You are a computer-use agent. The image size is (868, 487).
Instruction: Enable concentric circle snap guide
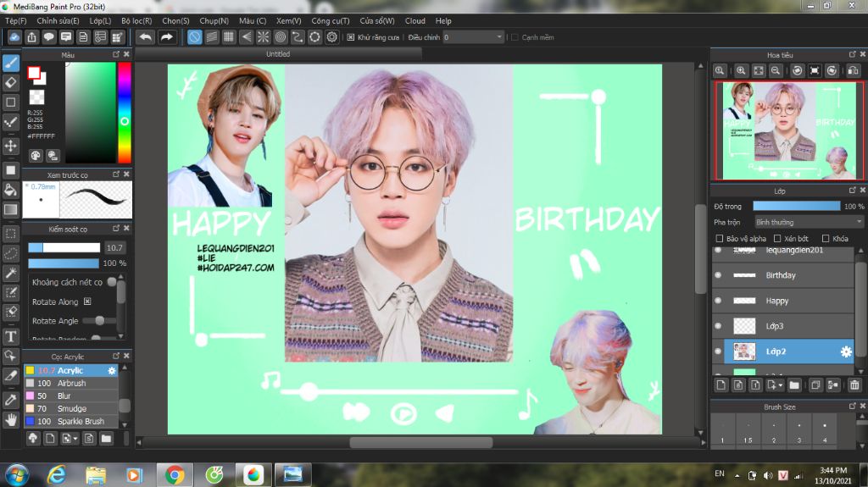coord(280,37)
